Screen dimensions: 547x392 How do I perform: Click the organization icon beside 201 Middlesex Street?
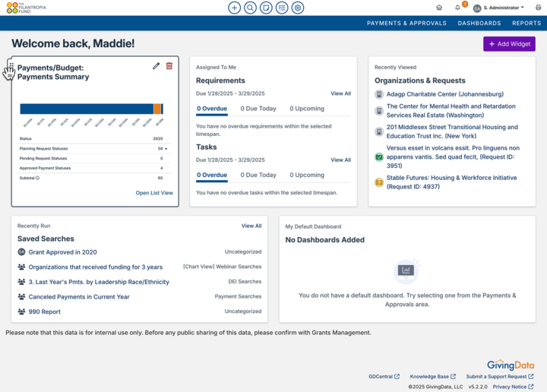click(x=379, y=132)
